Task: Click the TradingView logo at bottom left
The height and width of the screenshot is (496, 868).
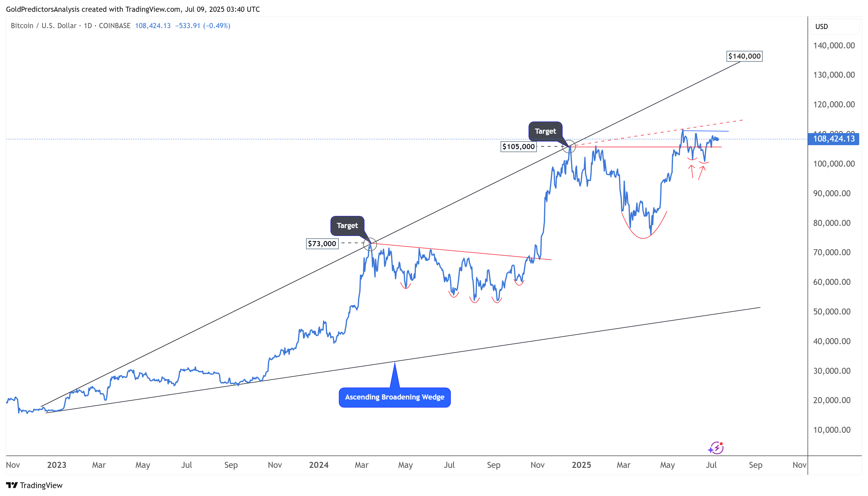Action: 34,485
